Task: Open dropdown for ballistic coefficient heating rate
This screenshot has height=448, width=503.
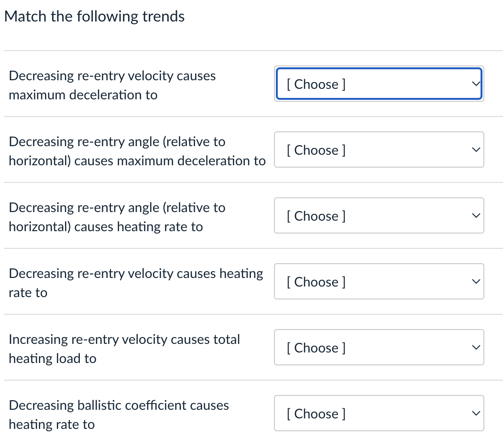Action: click(379, 414)
